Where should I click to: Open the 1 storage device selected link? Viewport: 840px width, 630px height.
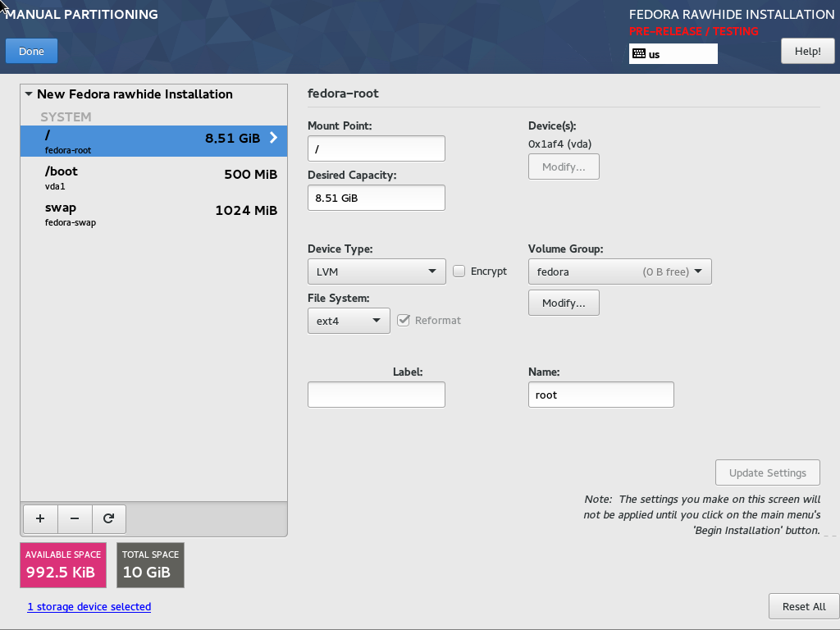click(x=89, y=606)
